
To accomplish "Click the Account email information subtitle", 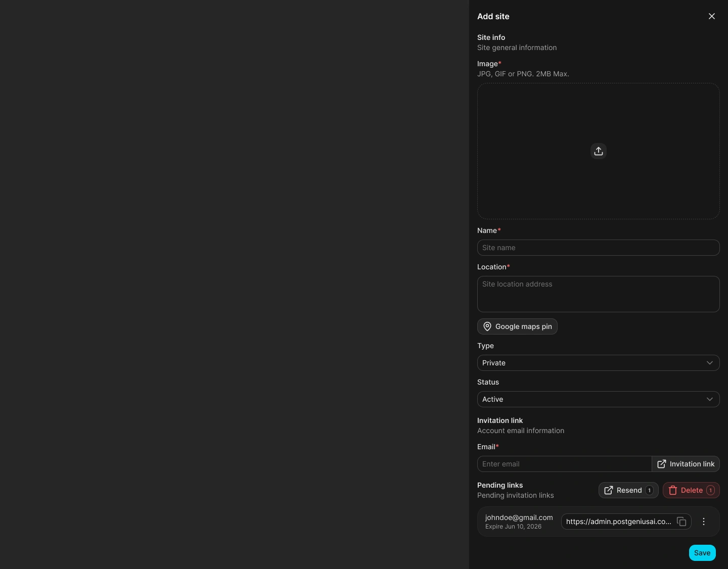I will [521, 431].
